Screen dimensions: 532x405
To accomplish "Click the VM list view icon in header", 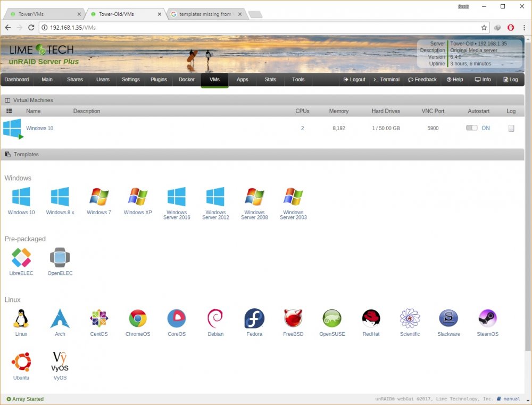I will coord(9,111).
